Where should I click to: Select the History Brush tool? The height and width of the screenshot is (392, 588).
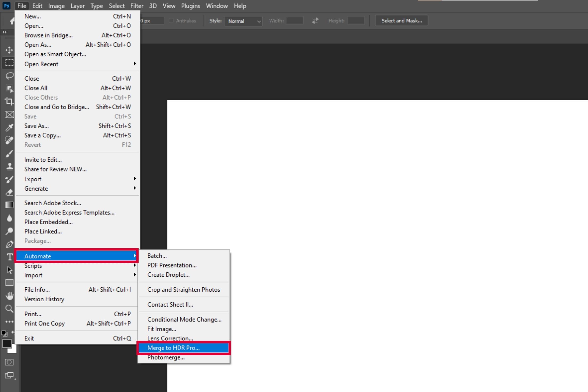click(9, 179)
